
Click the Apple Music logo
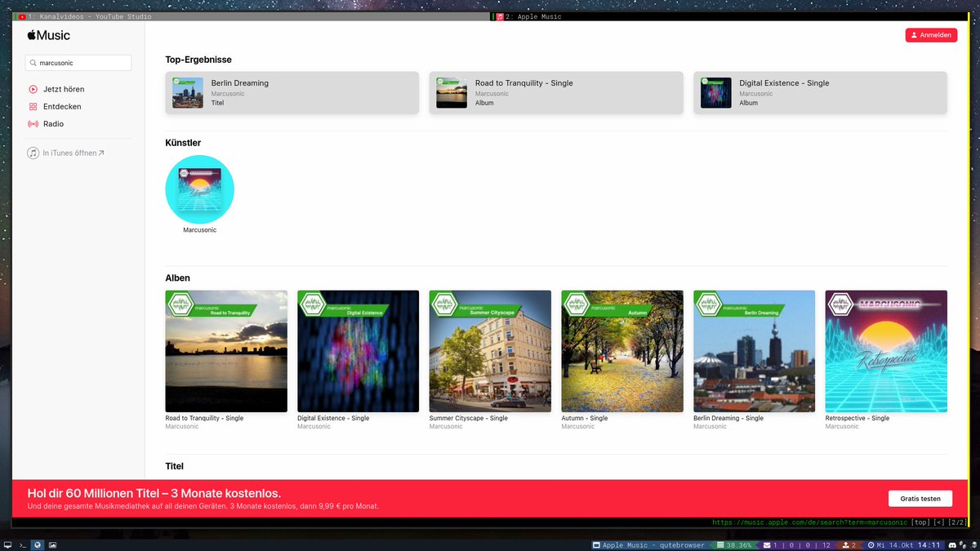pyautogui.click(x=48, y=35)
